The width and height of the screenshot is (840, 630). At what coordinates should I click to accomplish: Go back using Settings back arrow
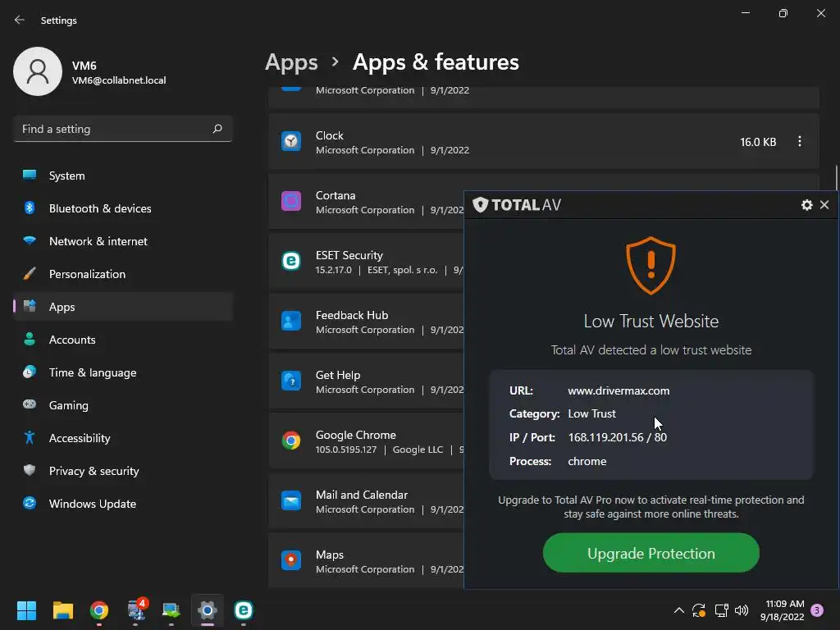click(20, 20)
